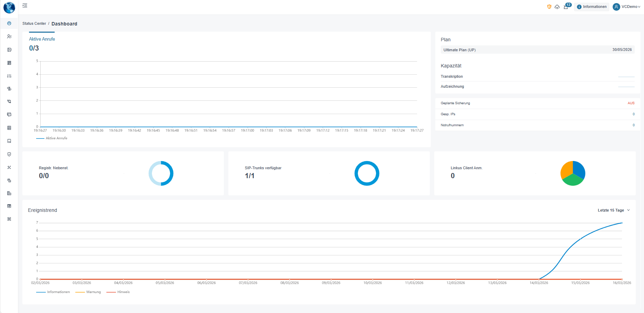This screenshot has height=313, width=644.
Task: Open the notebook icon below users icon
Action: [9, 50]
